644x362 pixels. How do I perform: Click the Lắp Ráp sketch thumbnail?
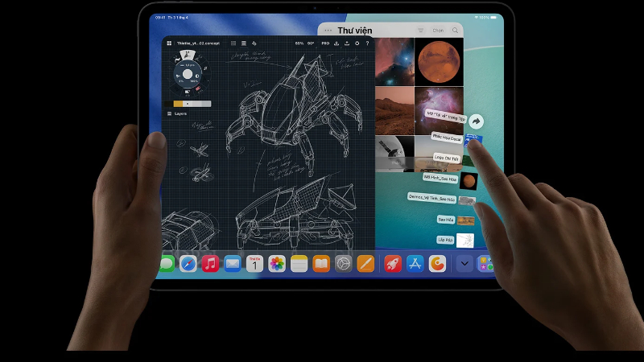pos(465,241)
